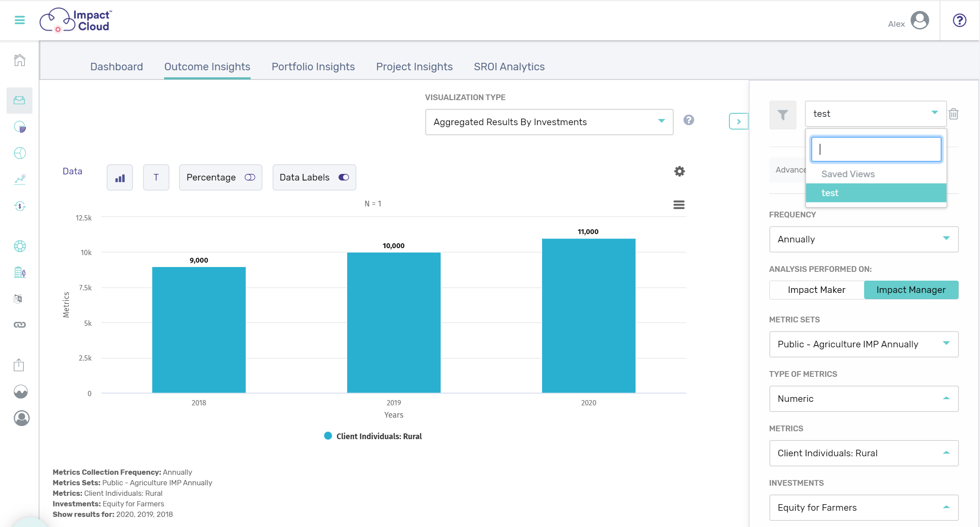Choose 'test' from Saved Views list
980x527 pixels.
[876, 193]
